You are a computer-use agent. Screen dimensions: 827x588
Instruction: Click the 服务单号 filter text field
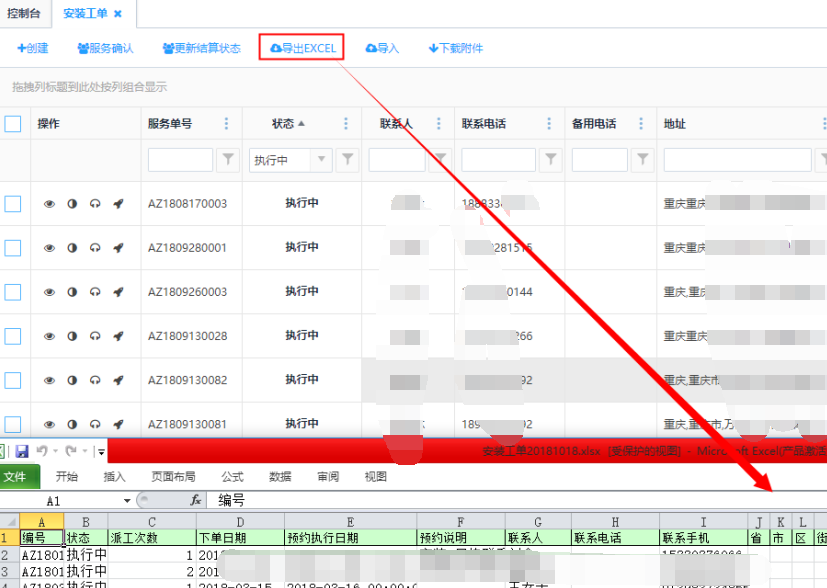[x=180, y=160]
